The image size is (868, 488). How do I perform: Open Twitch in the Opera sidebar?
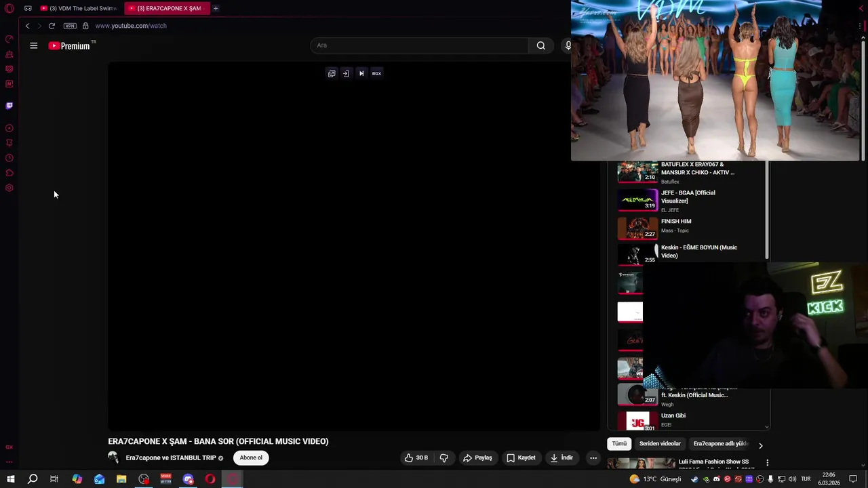[9, 106]
